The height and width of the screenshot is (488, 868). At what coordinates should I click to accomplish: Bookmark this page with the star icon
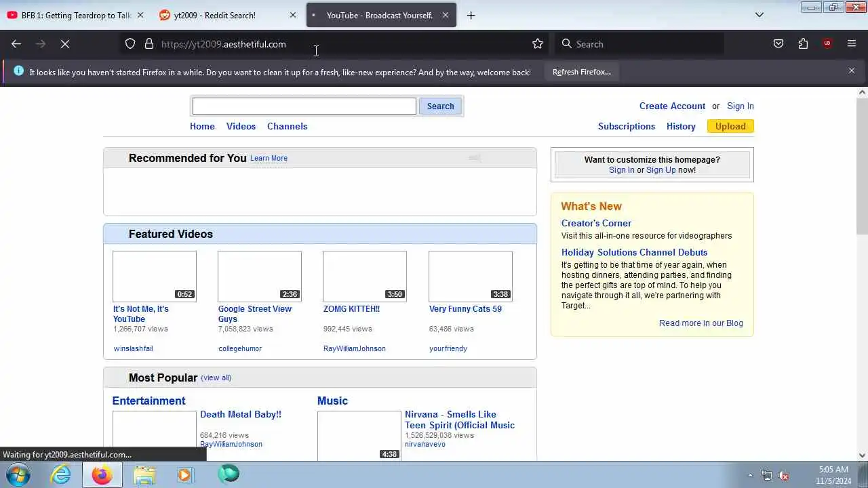click(538, 44)
